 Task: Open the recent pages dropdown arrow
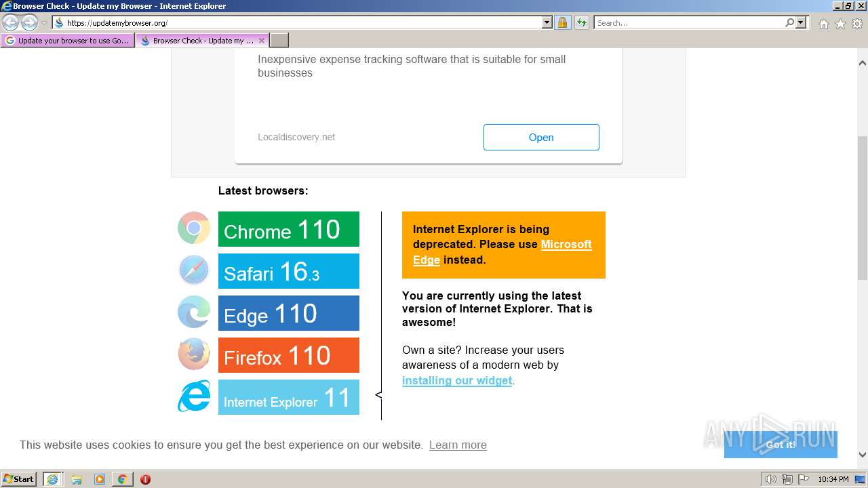pyautogui.click(x=44, y=23)
